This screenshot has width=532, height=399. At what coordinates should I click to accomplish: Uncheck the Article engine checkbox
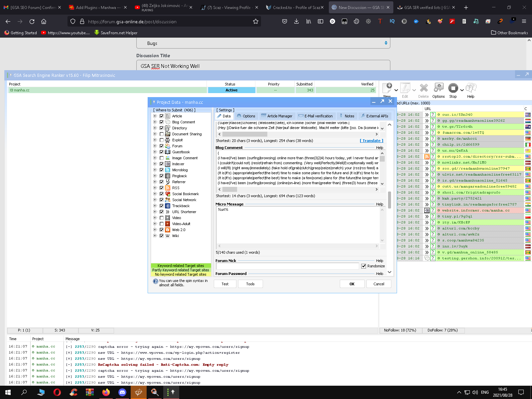point(162,116)
